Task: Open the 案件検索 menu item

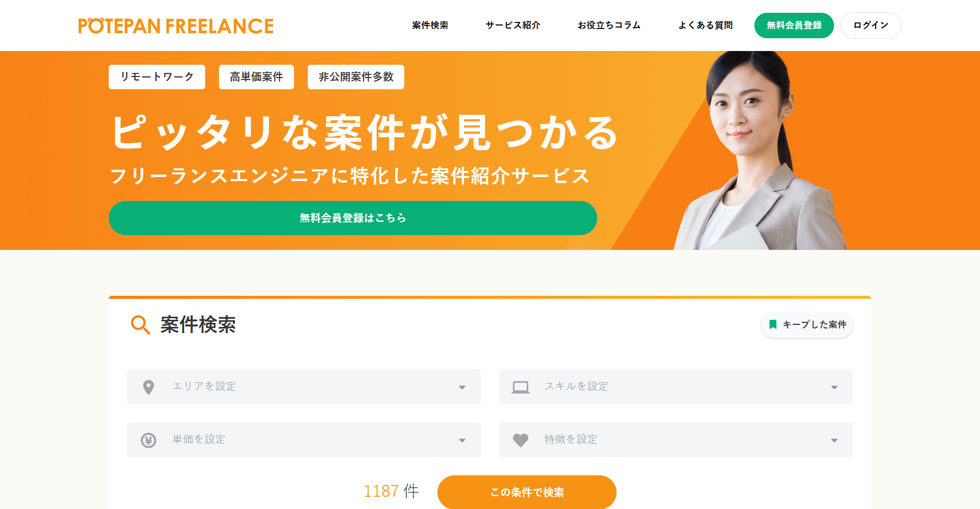Action: point(430,25)
